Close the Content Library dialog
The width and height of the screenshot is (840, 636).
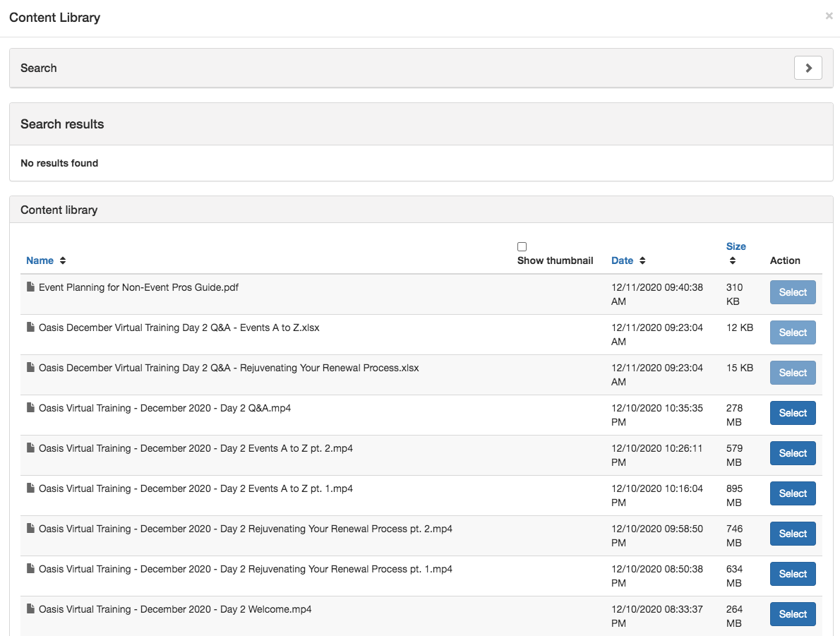(829, 16)
